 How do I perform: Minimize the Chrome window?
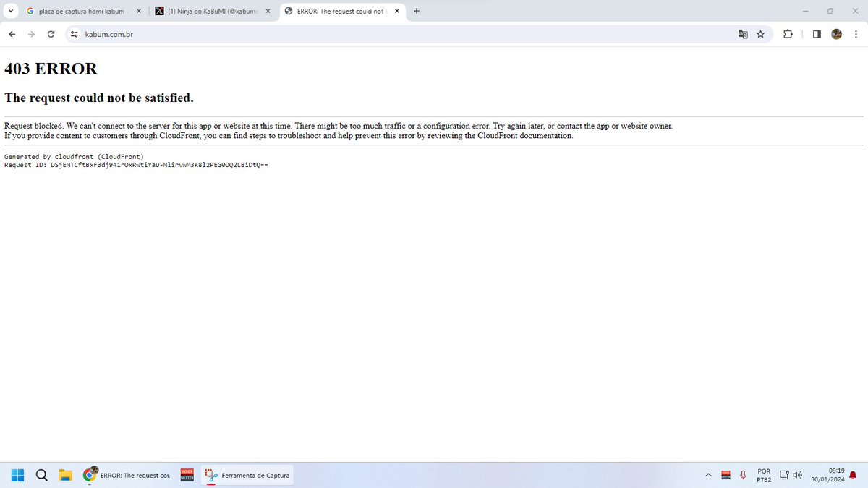(805, 11)
